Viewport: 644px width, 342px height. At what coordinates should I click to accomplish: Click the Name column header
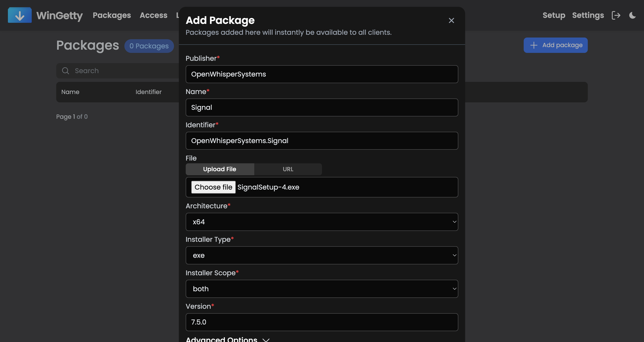[x=70, y=92]
